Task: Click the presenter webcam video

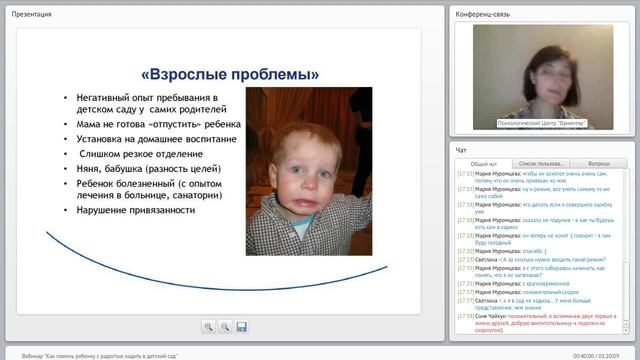Action: tap(543, 77)
